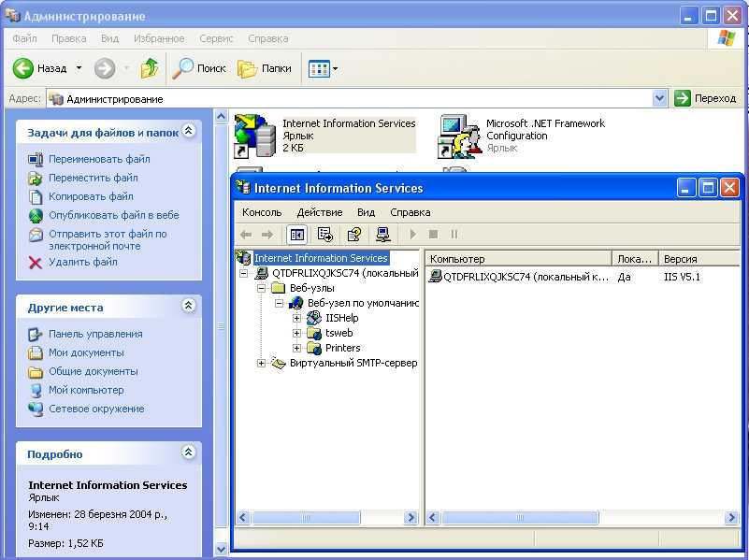Screen dimensions: 749x560
Task: Open Help icon in IIS toolbar
Action: (x=354, y=235)
